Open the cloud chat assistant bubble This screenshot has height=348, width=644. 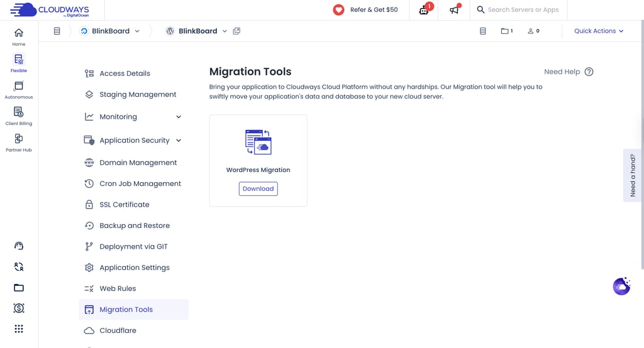(x=621, y=286)
